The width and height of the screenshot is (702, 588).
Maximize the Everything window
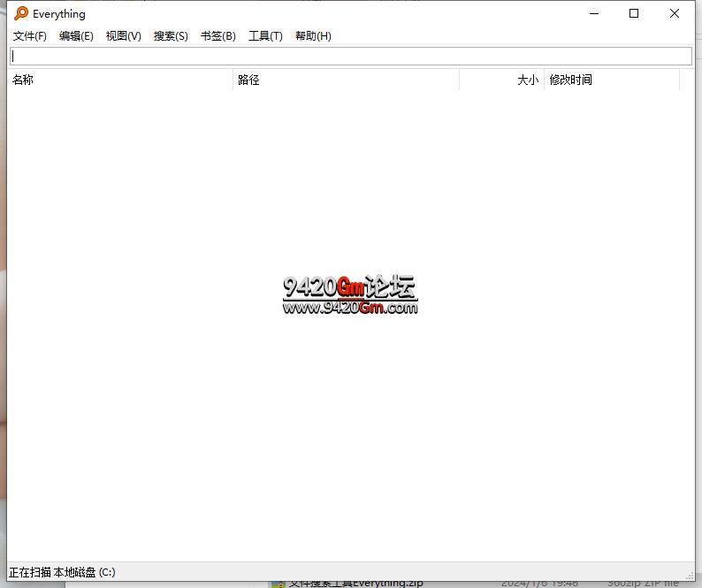(634, 13)
